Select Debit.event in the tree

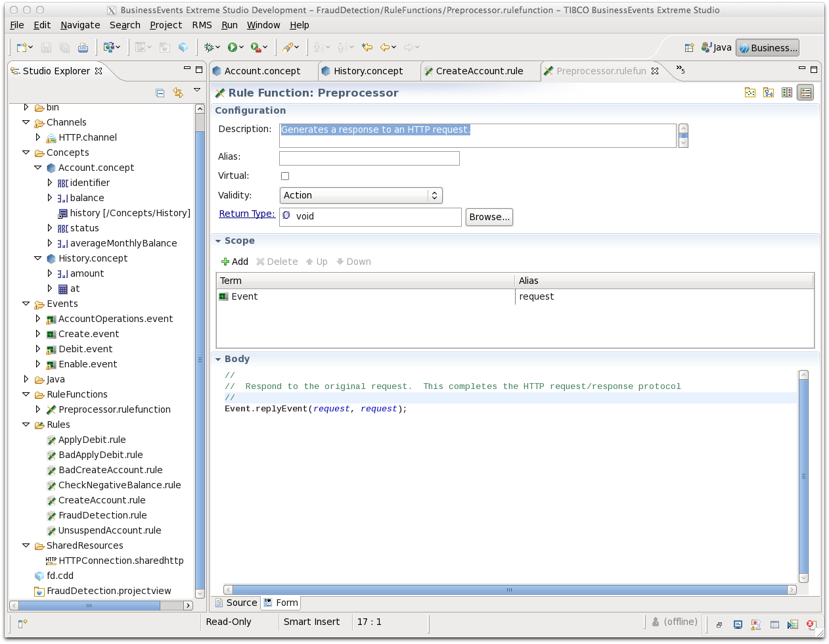tap(85, 349)
